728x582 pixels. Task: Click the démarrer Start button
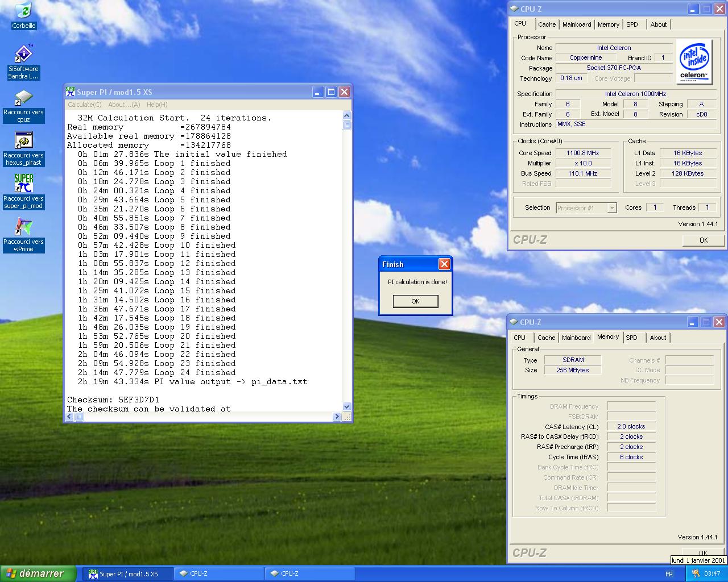38,573
